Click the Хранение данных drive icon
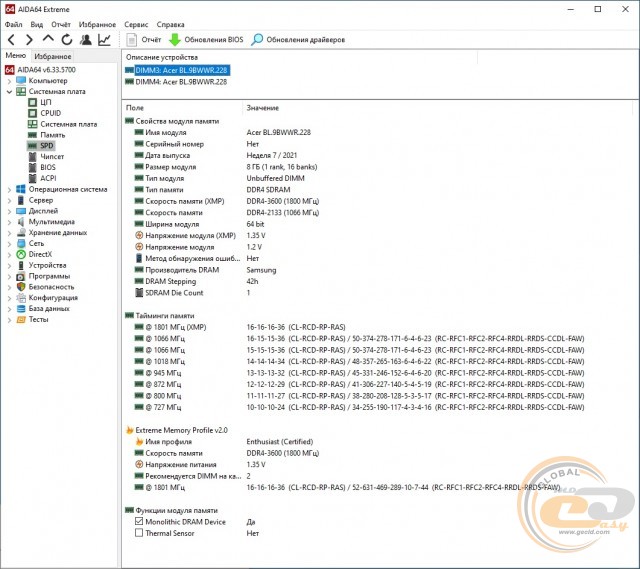Viewport: 640px width, 569px height. [x=21, y=233]
